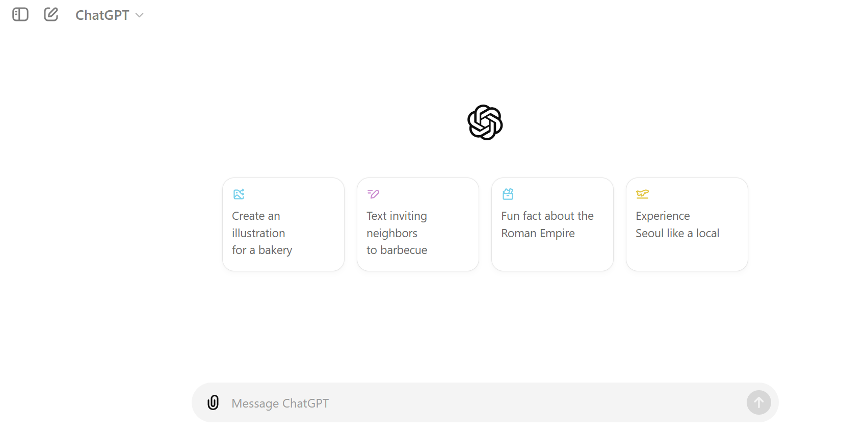
Task: Toggle the sidebar panel icon
Action: coord(20,14)
